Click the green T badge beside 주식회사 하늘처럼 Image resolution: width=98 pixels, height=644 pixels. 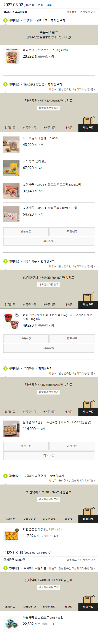click(5, 568)
